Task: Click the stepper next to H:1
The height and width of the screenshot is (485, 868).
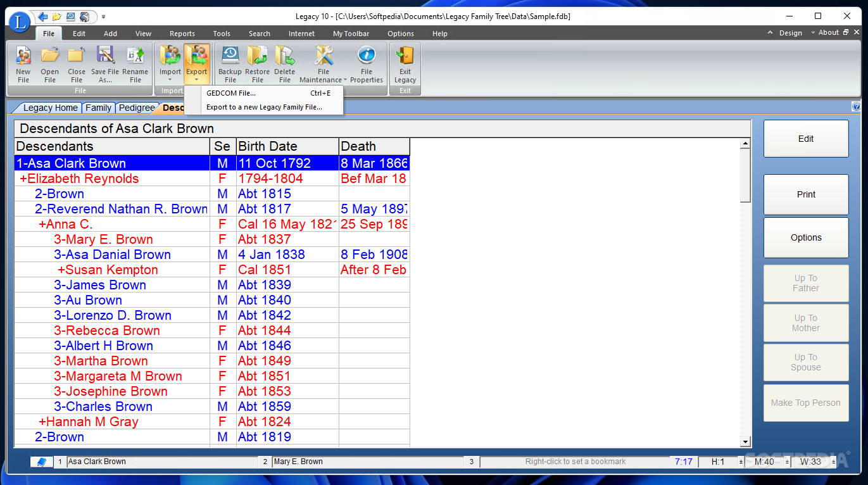Action: point(741,462)
